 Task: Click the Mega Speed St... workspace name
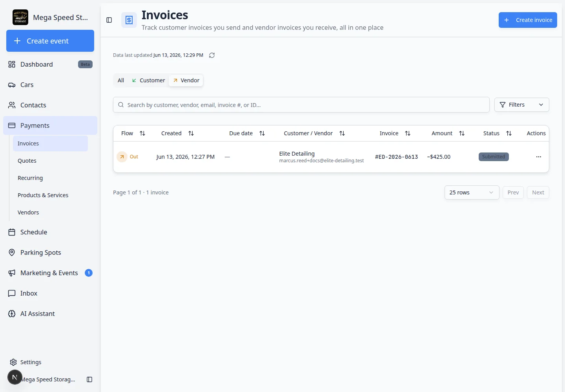pos(60,17)
